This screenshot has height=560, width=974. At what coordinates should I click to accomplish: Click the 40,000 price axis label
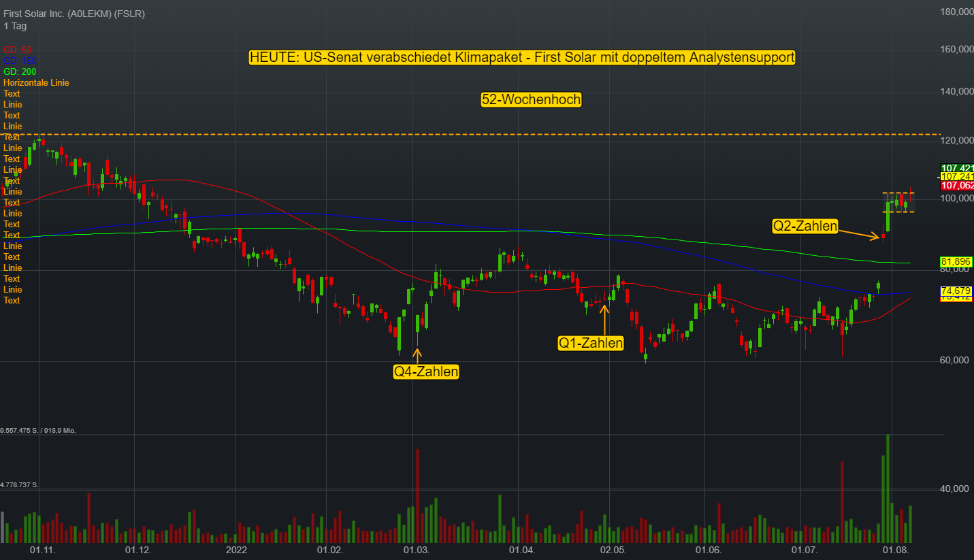954,489
